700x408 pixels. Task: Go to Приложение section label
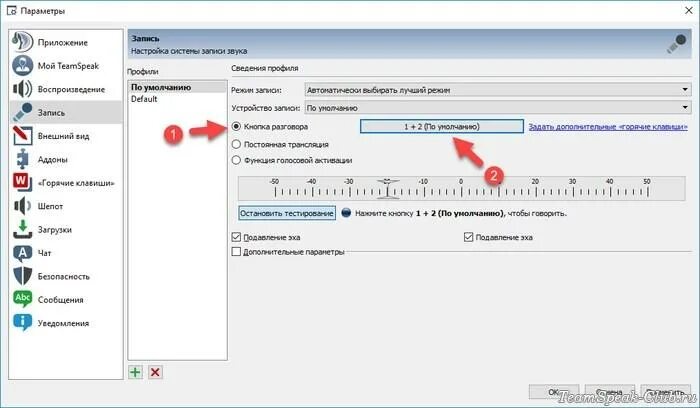63,42
